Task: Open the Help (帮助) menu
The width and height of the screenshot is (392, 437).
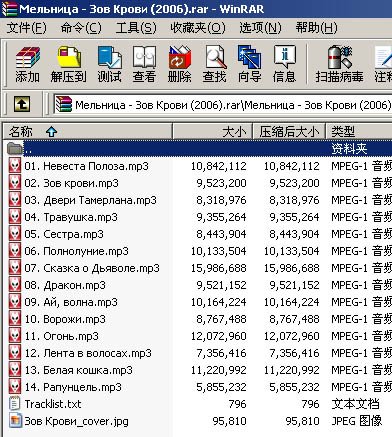Action: (316, 28)
